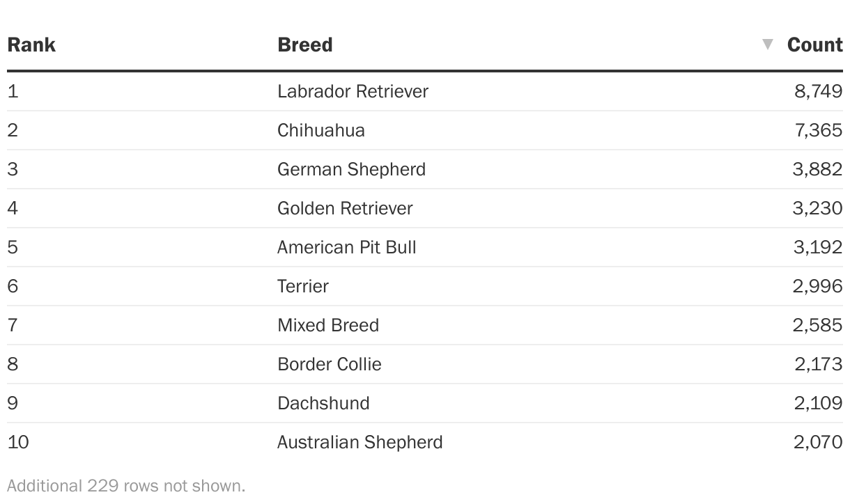The width and height of the screenshot is (850, 504).
Task: Click the sort arrow beside Count
Action: coord(768,45)
